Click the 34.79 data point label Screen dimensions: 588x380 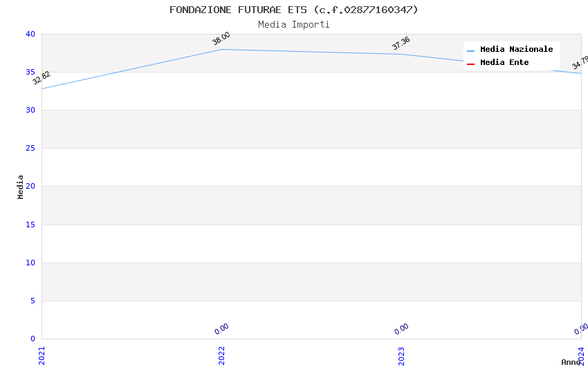(580, 64)
